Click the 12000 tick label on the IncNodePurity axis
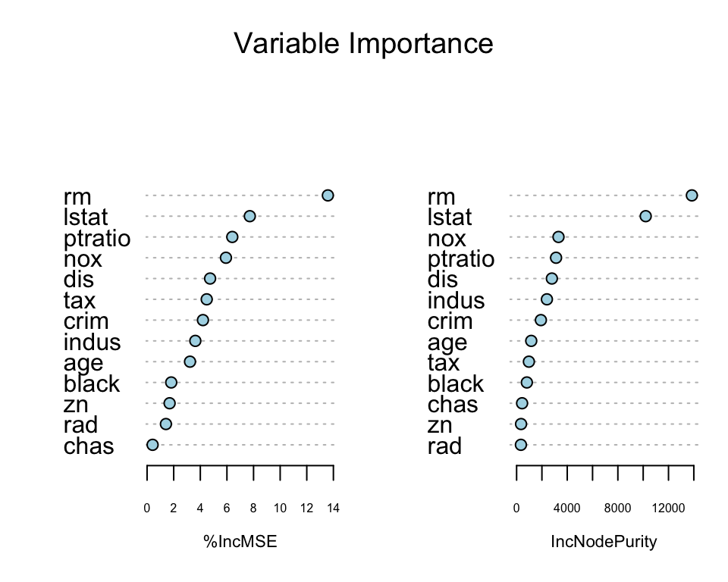 668,508
